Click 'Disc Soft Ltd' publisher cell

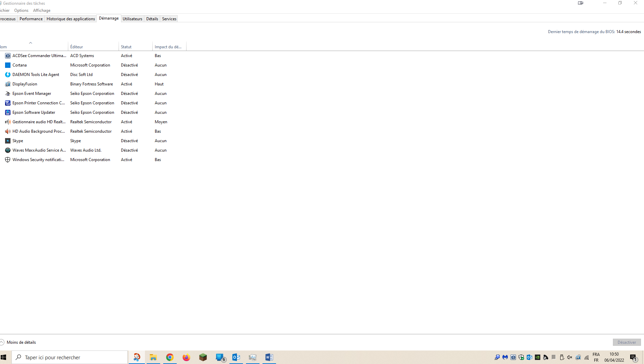pyautogui.click(x=81, y=75)
